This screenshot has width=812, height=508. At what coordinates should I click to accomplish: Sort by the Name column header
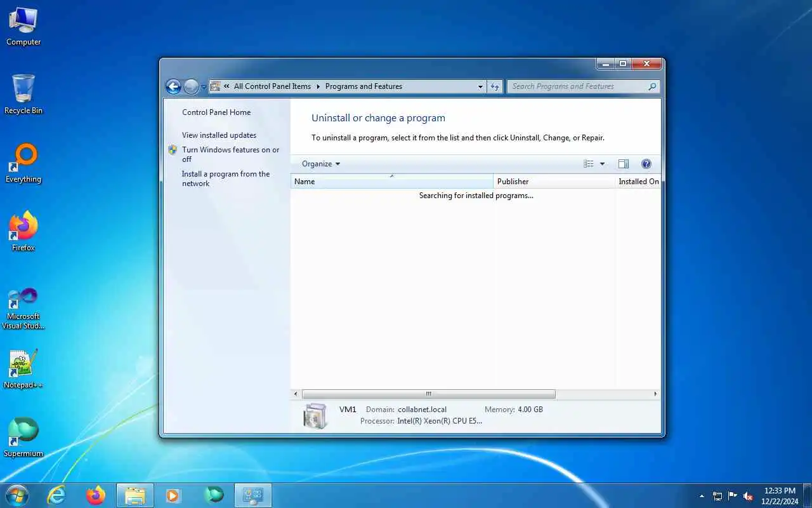(392, 182)
